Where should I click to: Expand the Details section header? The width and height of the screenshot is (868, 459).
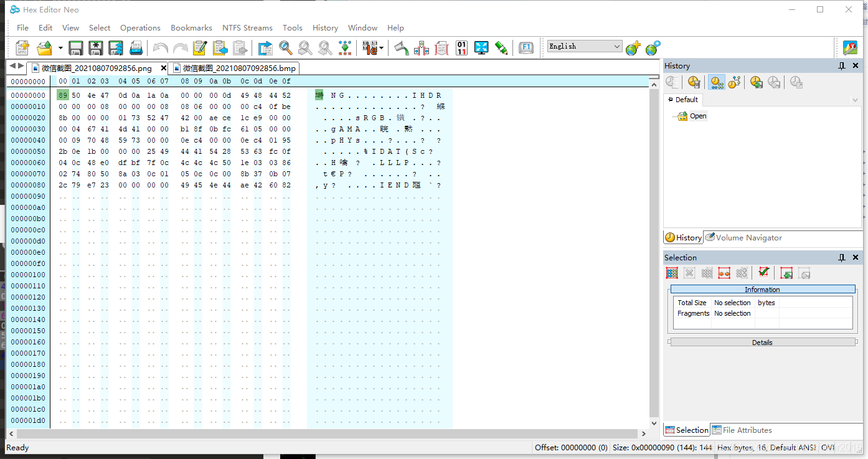(x=762, y=343)
